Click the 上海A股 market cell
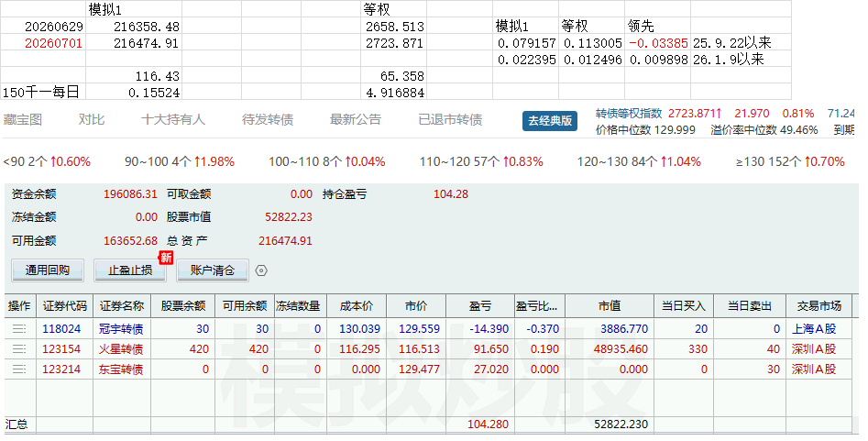The width and height of the screenshot is (868, 441). tap(814, 328)
